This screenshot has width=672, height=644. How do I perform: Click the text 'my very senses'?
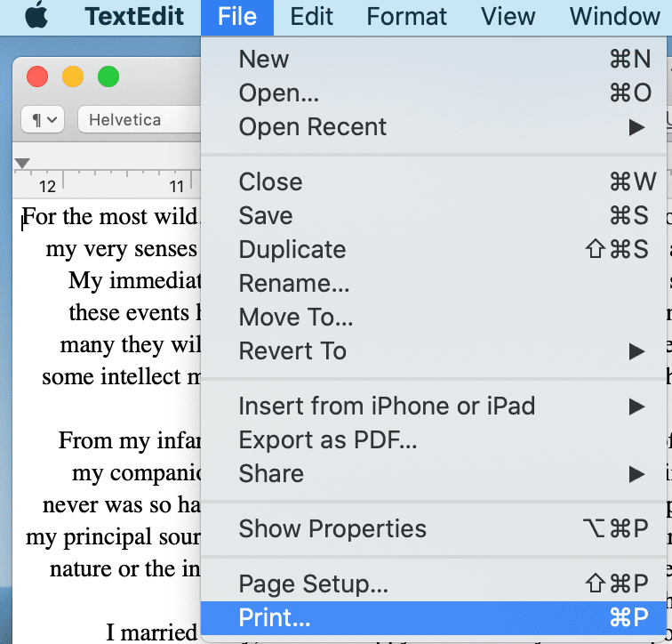(x=121, y=249)
